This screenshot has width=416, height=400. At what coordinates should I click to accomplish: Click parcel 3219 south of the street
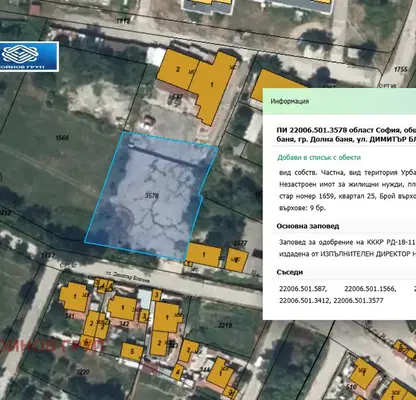coord(225,325)
